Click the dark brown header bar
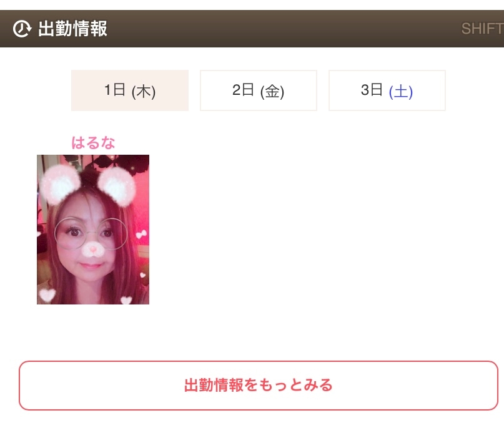The height and width of the screenshot is (423, 504). 252,29
